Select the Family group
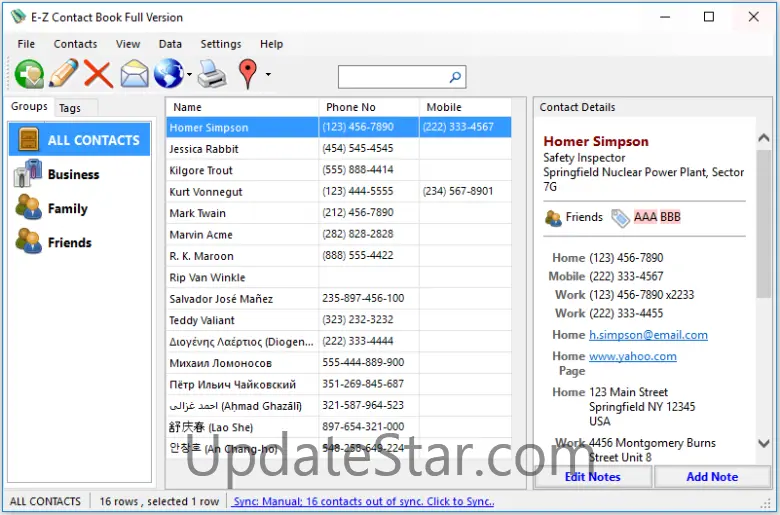This screenshot has width=780, height=515. pos(67,208)
